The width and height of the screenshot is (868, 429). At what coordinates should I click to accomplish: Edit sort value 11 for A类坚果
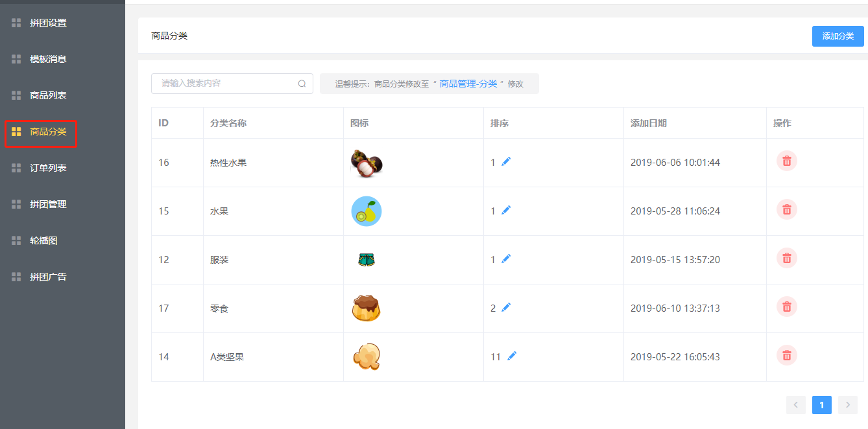[512, 356]
